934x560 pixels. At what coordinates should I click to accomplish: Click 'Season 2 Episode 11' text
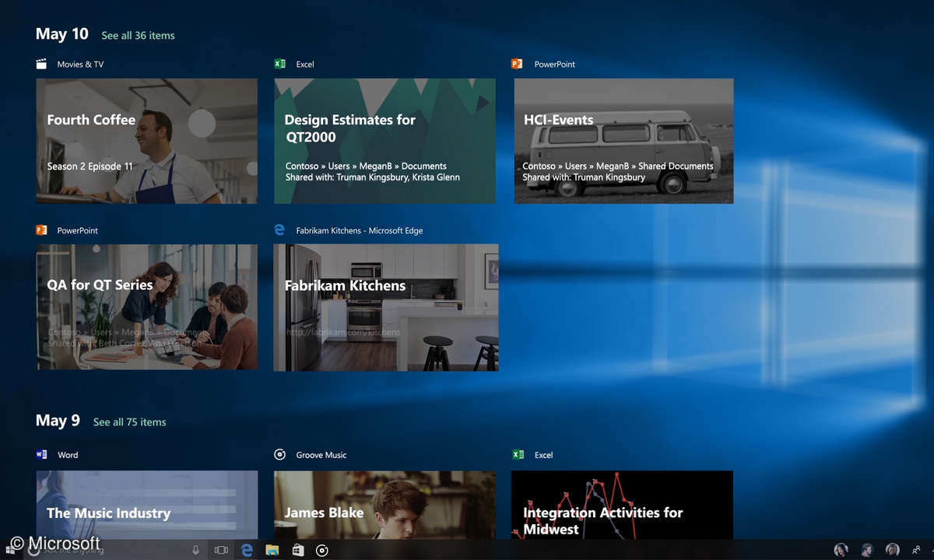click(90, 166)
